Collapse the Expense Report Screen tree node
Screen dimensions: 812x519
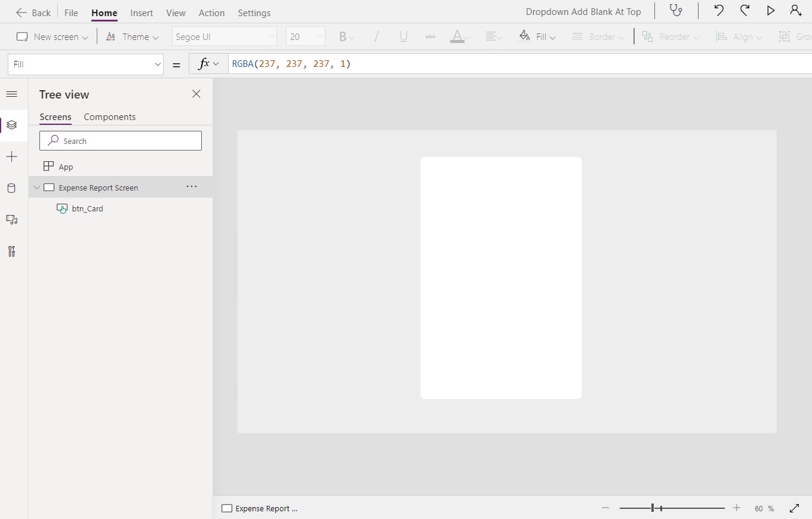pyautogui.click(x=36, y=187)
